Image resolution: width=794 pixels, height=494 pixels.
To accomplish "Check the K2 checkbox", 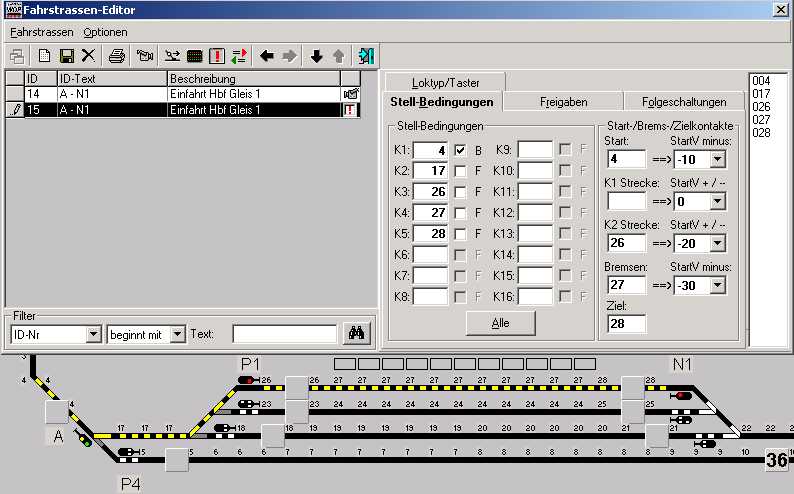I will (462, 172).
